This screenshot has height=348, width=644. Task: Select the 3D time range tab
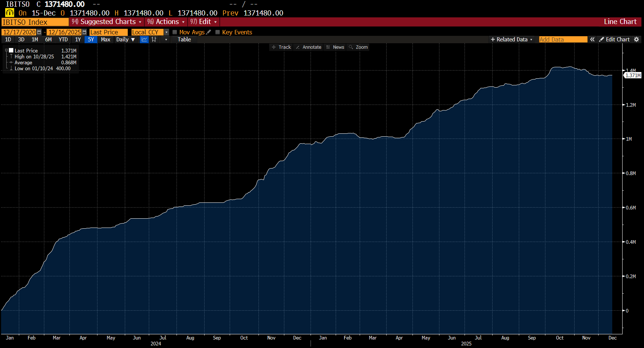21,40
